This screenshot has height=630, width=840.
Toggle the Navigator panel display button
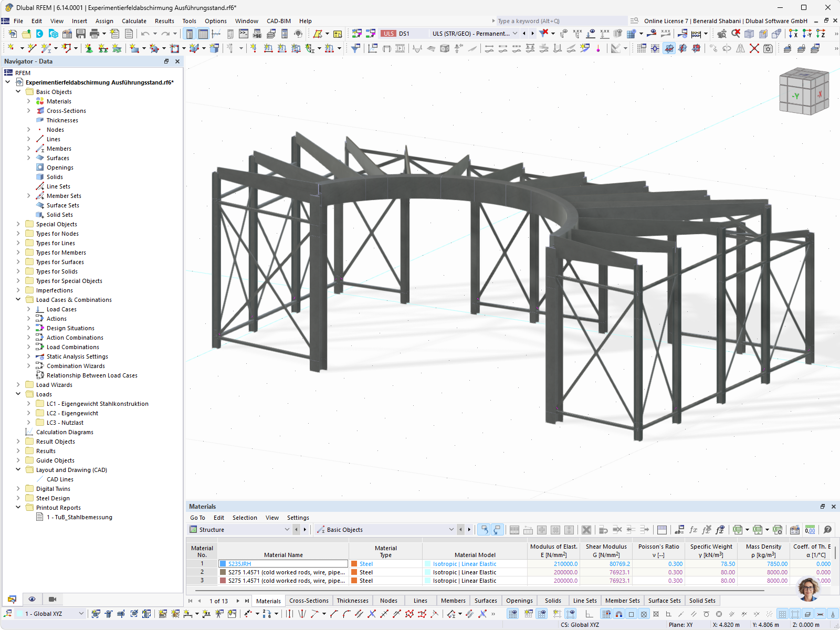pos(189,34)
